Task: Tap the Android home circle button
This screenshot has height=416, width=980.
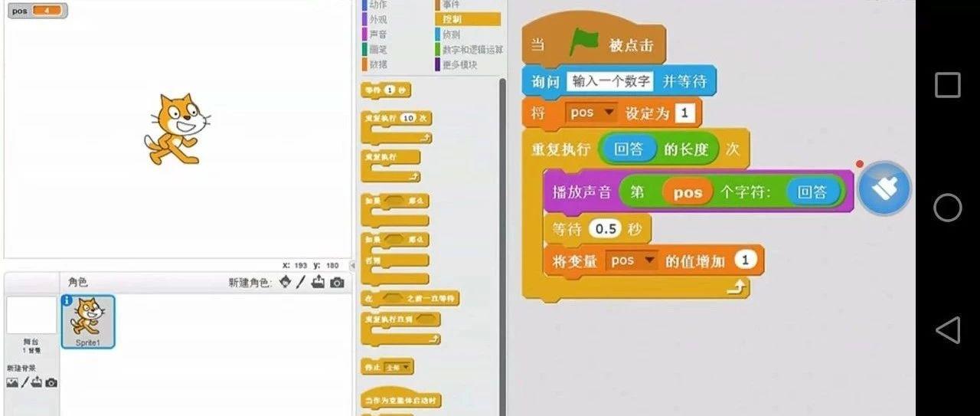Action: [948, 208]
